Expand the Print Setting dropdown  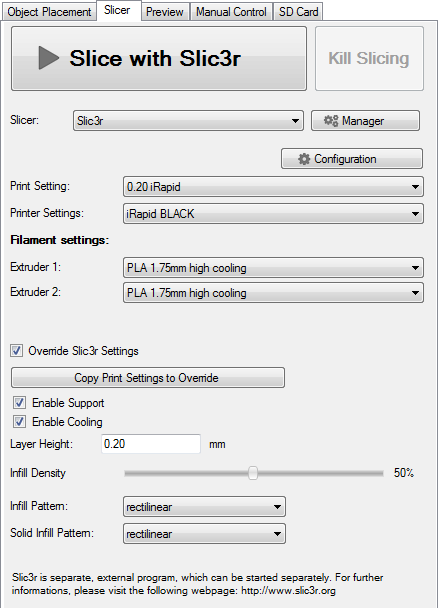pos(273,187)
